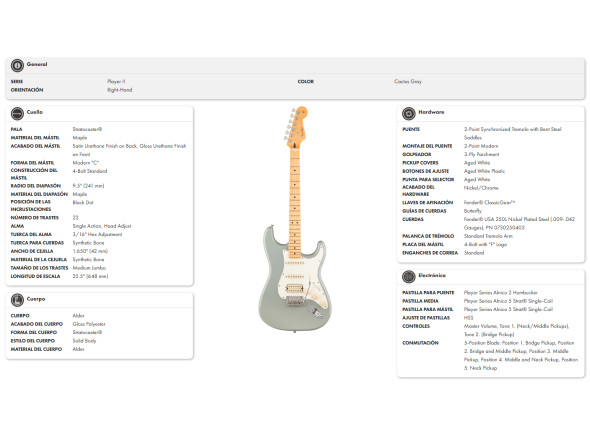Select the "General" section heading
The image size is (590, 434).
(x=37, y=64)
